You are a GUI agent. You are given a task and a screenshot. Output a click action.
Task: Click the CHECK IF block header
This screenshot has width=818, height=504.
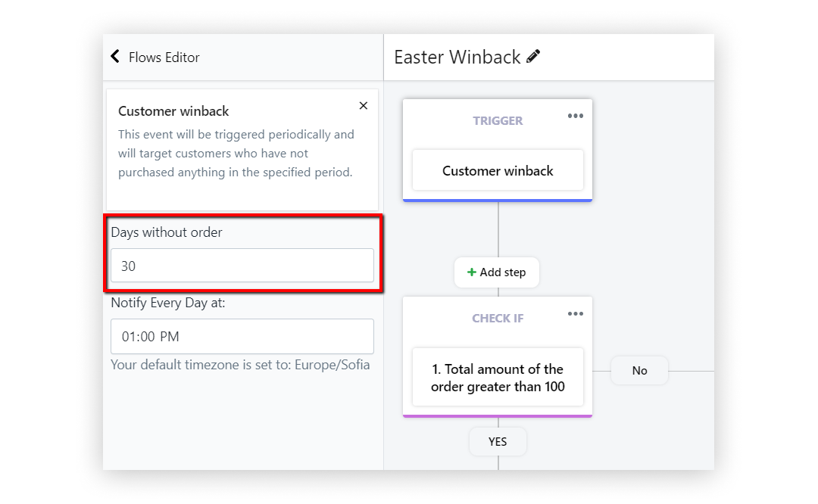(x=498, y=319)
